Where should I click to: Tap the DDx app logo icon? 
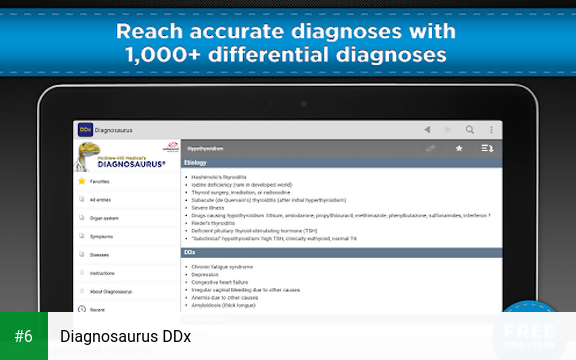click(x=85, y=130)
